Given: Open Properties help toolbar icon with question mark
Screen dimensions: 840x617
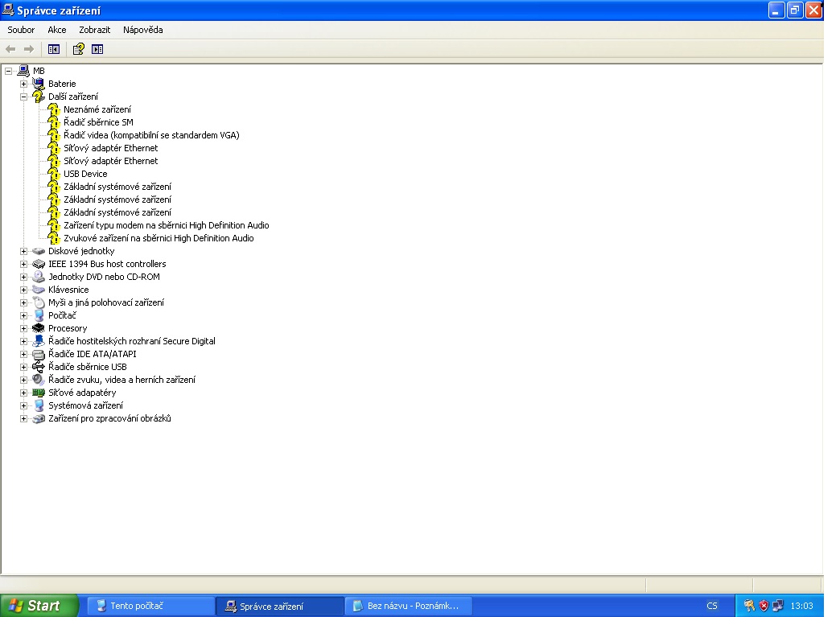Looking at the screenshot, I should [x=79, y=49].
